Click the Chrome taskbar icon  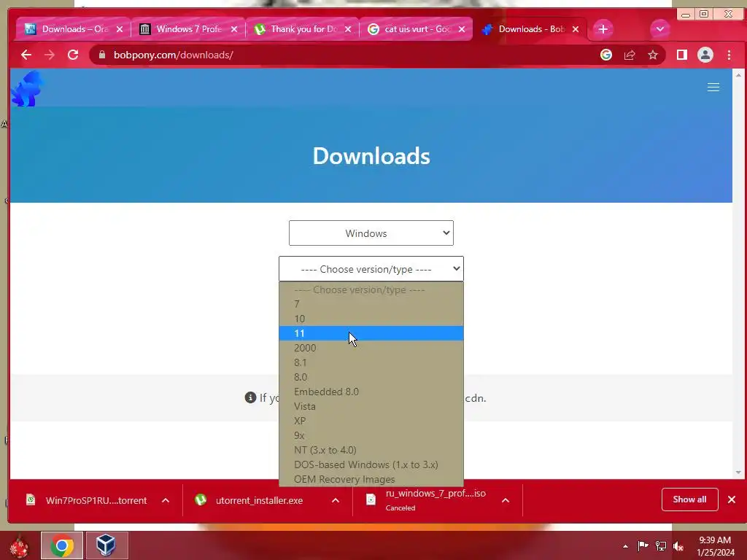tap(62, 545)
